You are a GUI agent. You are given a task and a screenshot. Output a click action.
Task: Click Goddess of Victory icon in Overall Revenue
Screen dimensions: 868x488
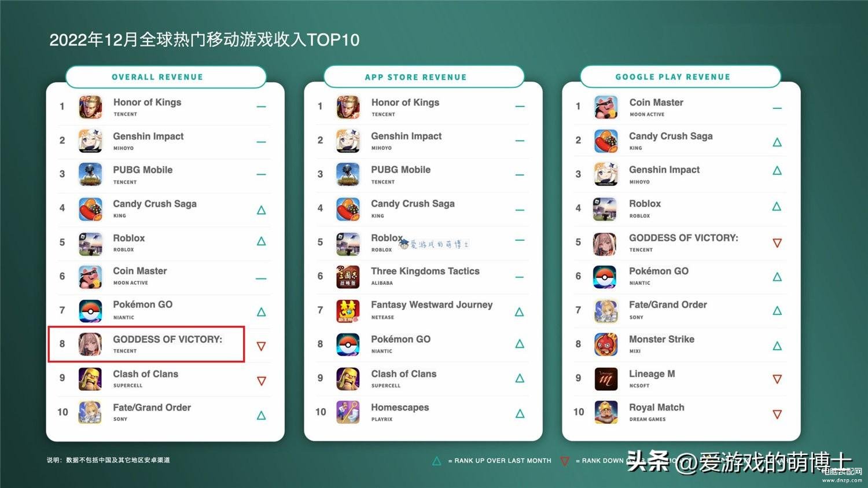click(x=90, y=344)
